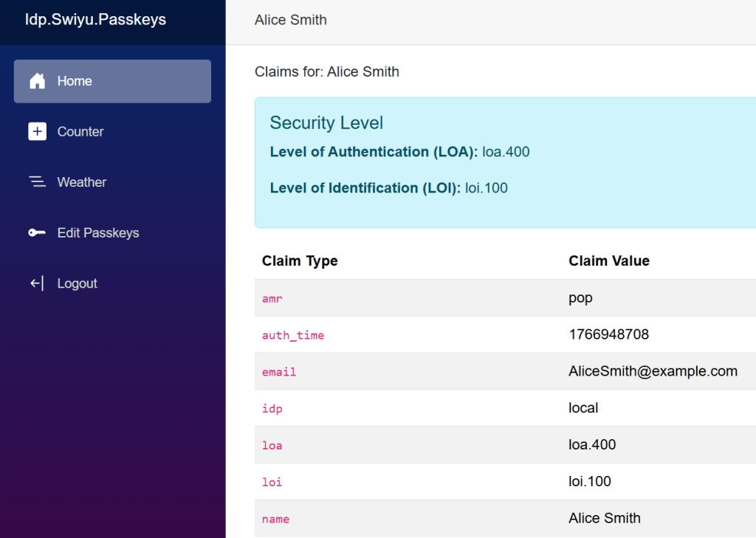Viewport: 756px width, 538px height.
Task: Click Alice Smith in the top bar
Action: pyautogui.click(x=290, y=20)
